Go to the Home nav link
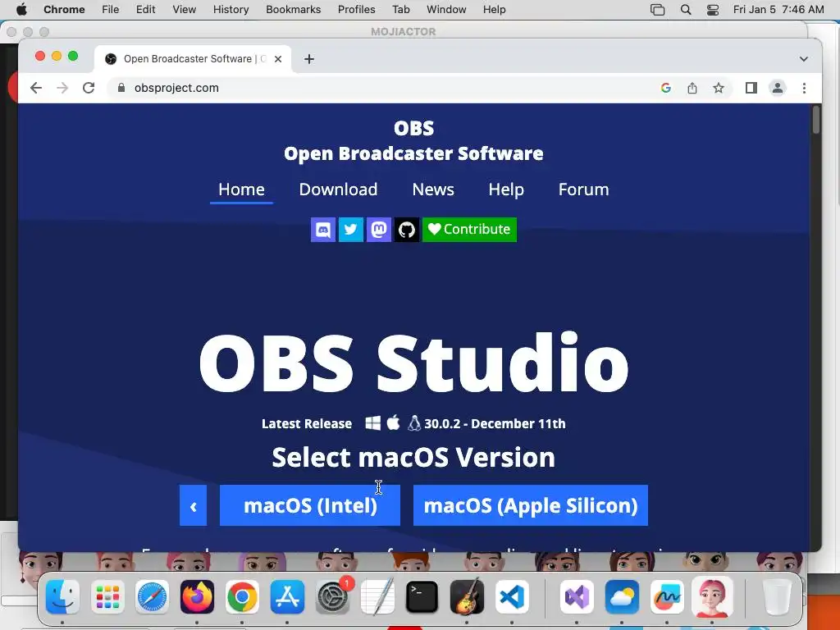 242,189
